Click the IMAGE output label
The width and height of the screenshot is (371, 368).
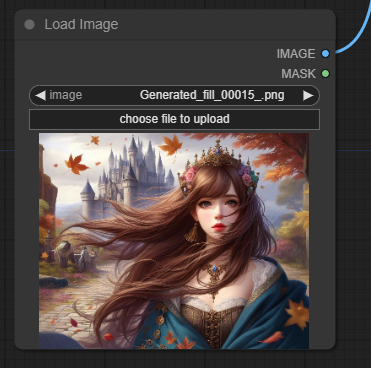coord(296,54)
